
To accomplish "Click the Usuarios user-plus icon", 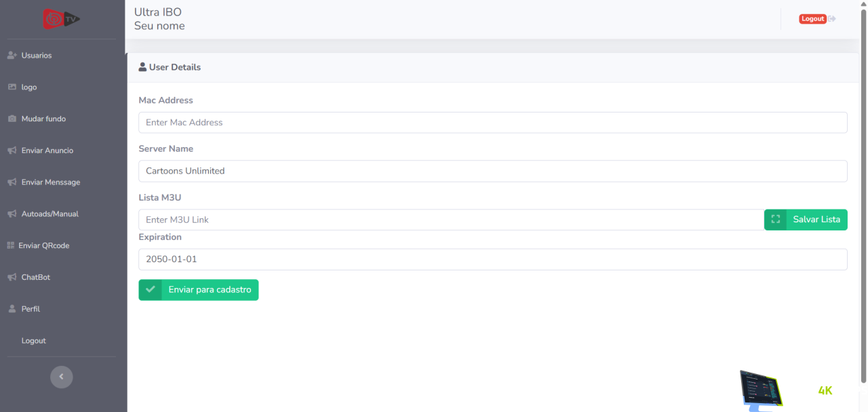I will pyautogui.click(x=12, y=56).
